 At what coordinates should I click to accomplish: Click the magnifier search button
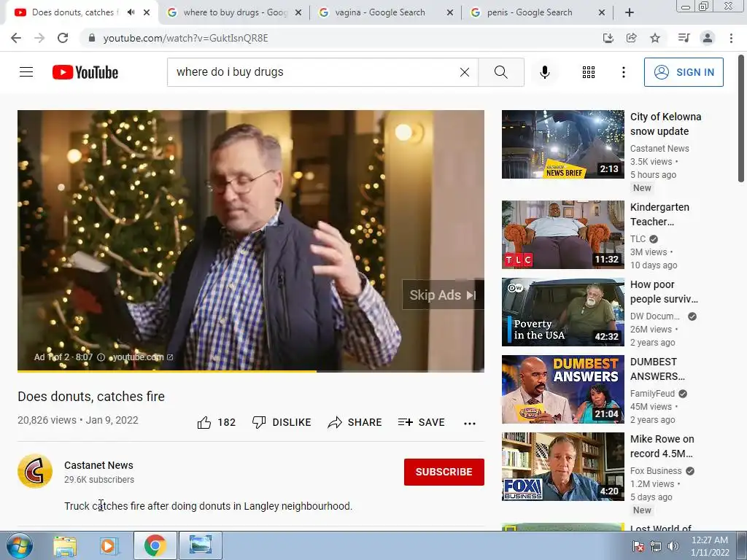click(500, 72)
